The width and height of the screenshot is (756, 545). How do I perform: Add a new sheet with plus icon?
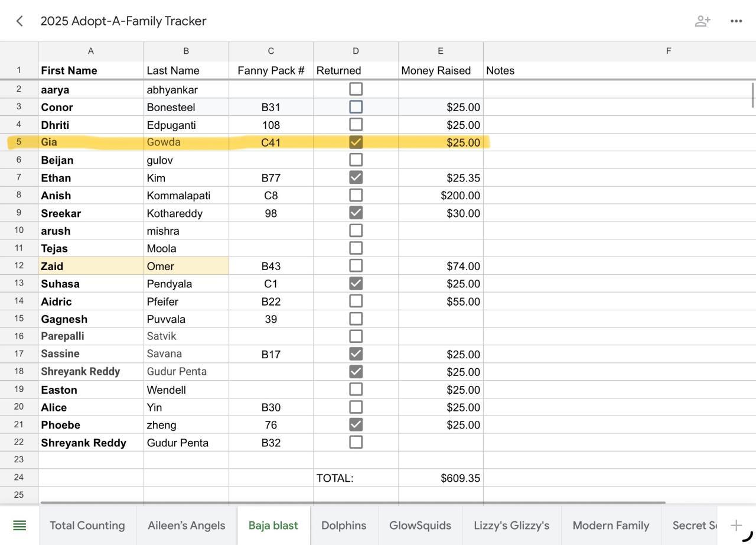click(x=736, y=525)
